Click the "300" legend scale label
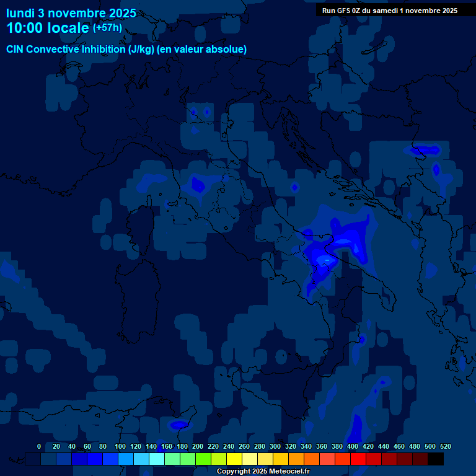This screenshot has height=476, width=476. coord(275,446)
